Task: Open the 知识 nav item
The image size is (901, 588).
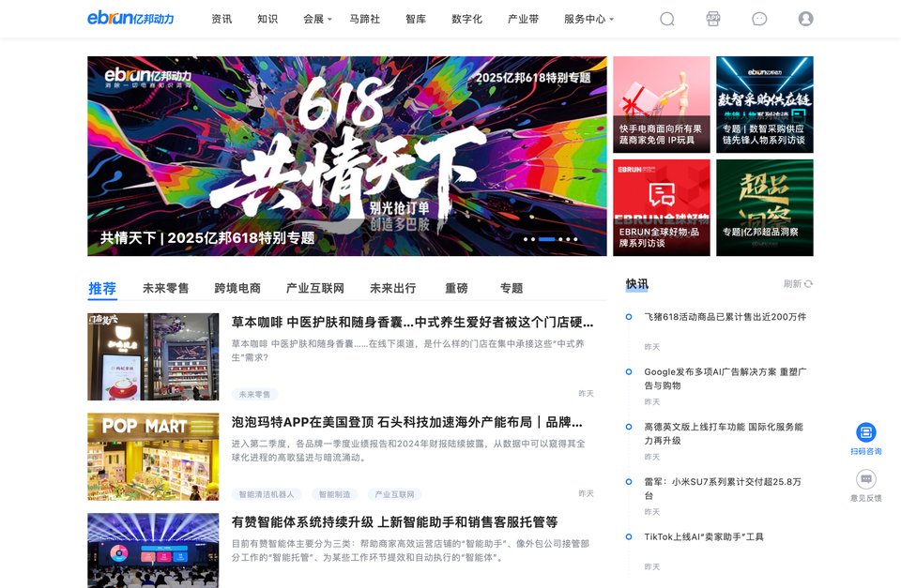Action: (x=267, y=19)
